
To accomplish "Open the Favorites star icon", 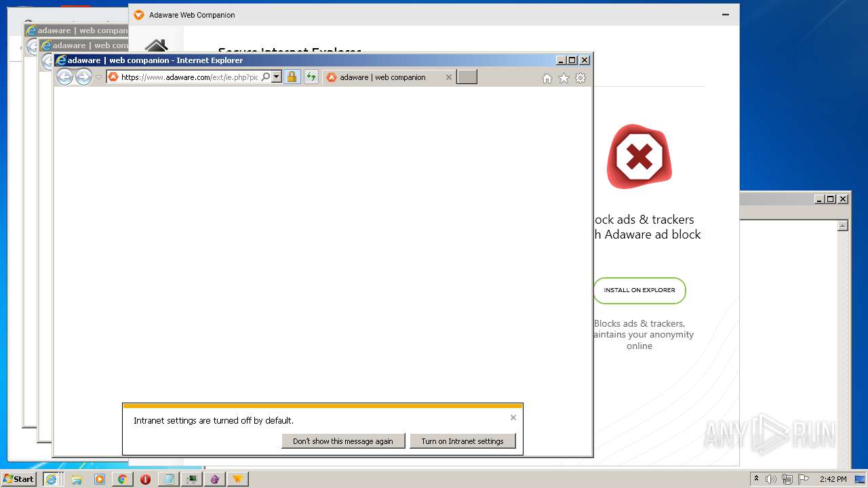I will pos(564,78).
